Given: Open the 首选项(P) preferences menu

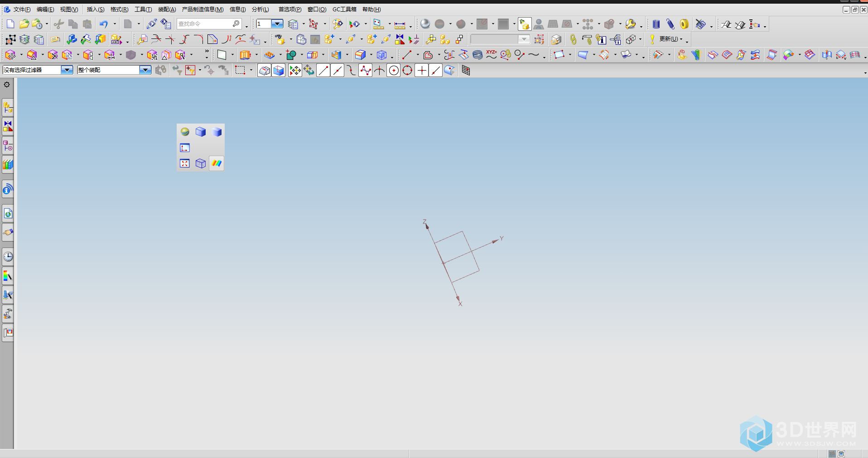Looking at the screenshot, I should [290, 9].
